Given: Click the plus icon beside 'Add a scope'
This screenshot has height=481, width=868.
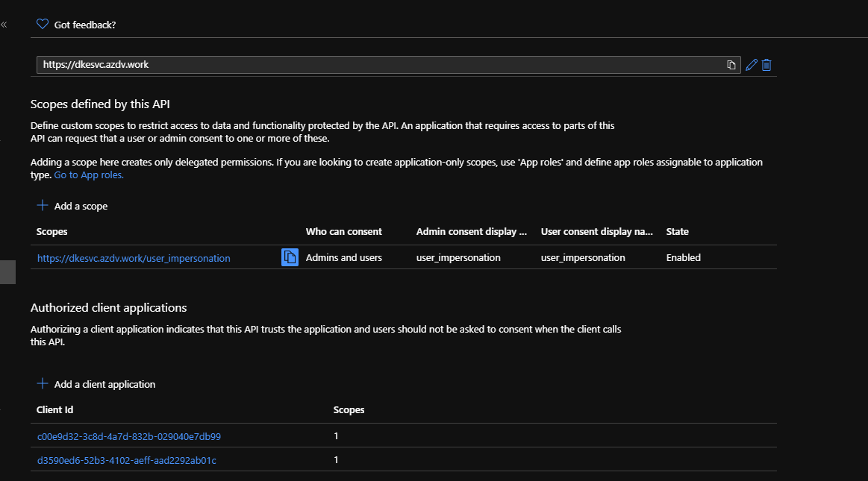Looking at the screenshot, I should coord(43,205).
